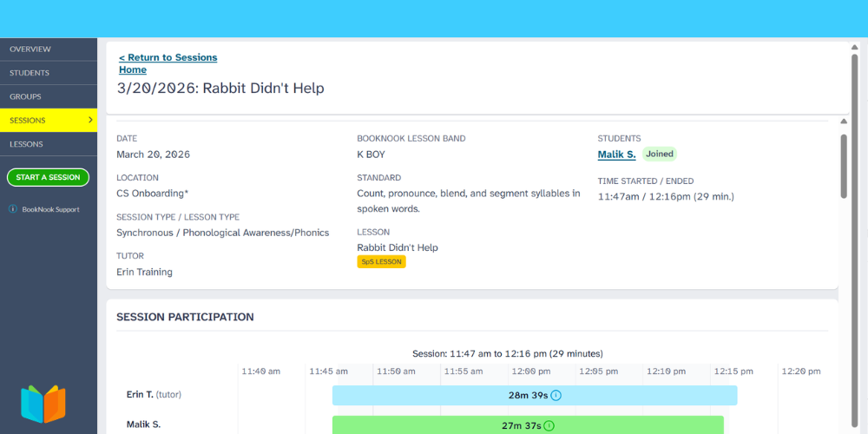Click the '12:00 pm' timeline label
868x434 pixels.
pos(531,372)
